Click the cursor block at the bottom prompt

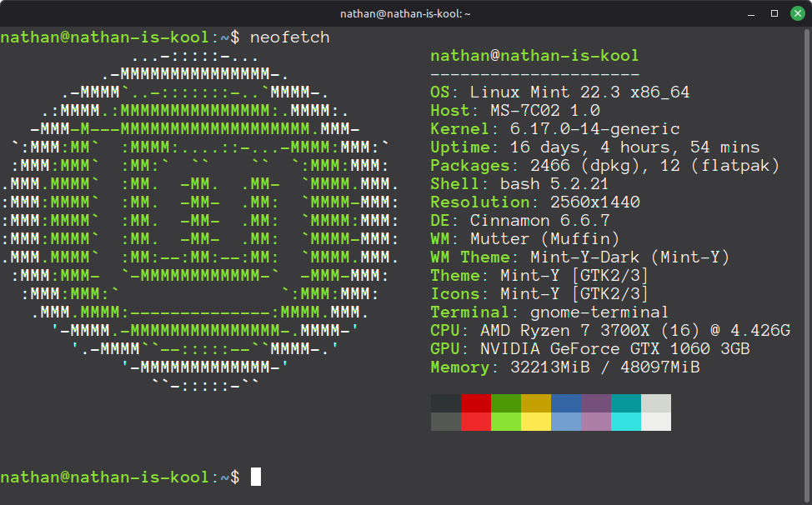pos(256,477)
